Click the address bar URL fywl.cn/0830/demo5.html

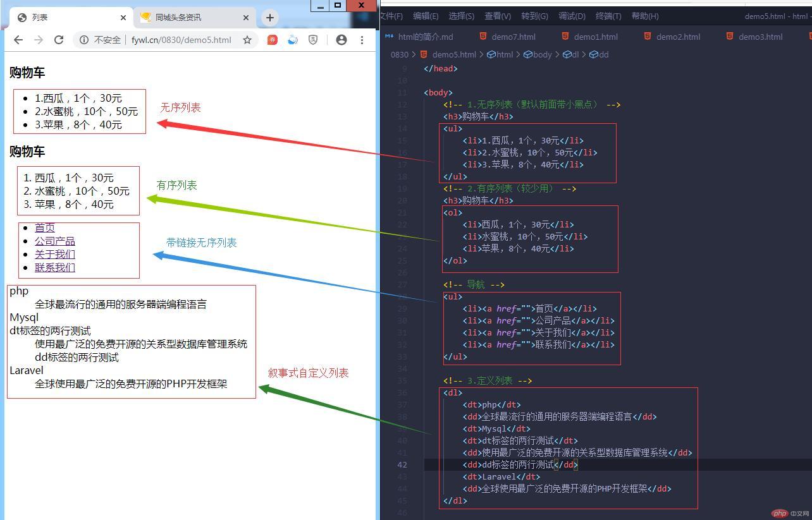tap(181, 40)
